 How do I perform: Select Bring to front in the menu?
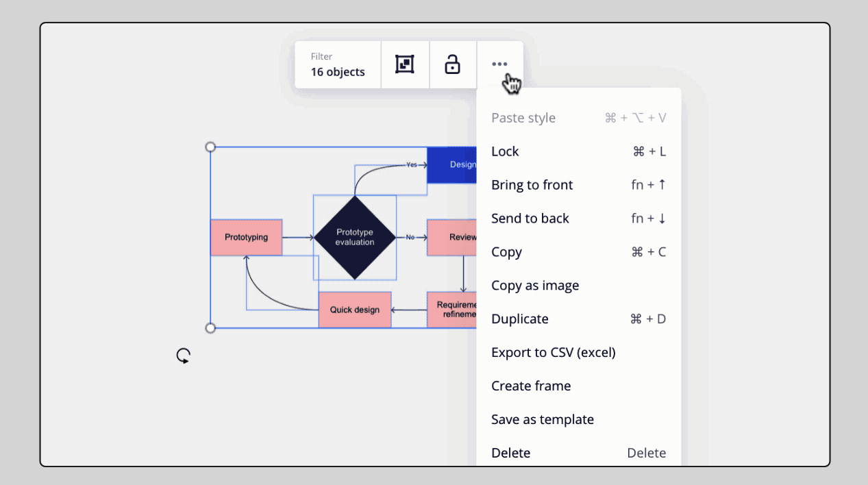tap(532, 185)
